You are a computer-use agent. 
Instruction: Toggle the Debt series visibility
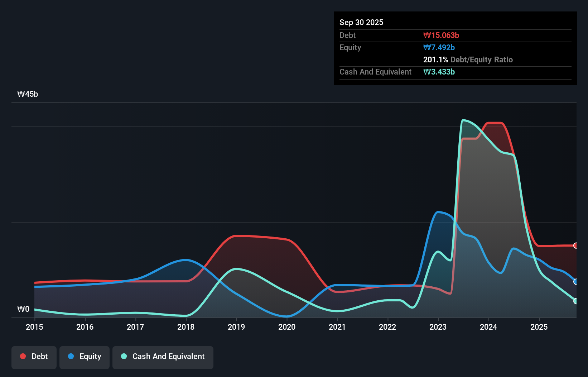tap(34, 356)
